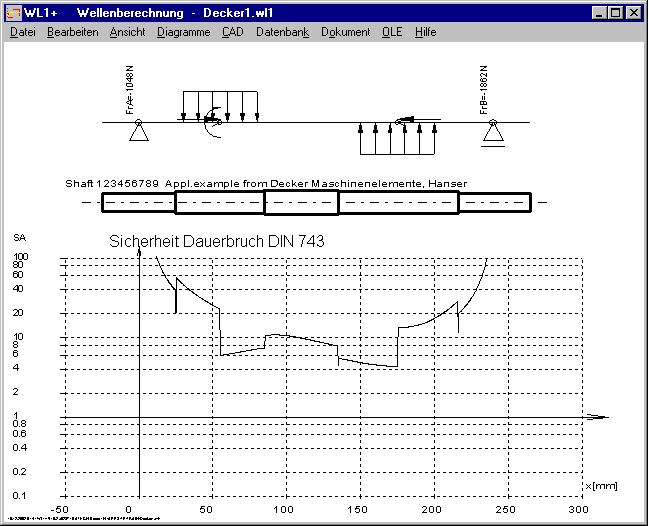Screen dimensions: 648x526
Task: Click the torque moment symbol on the shaft
Action: coord(211,126)
